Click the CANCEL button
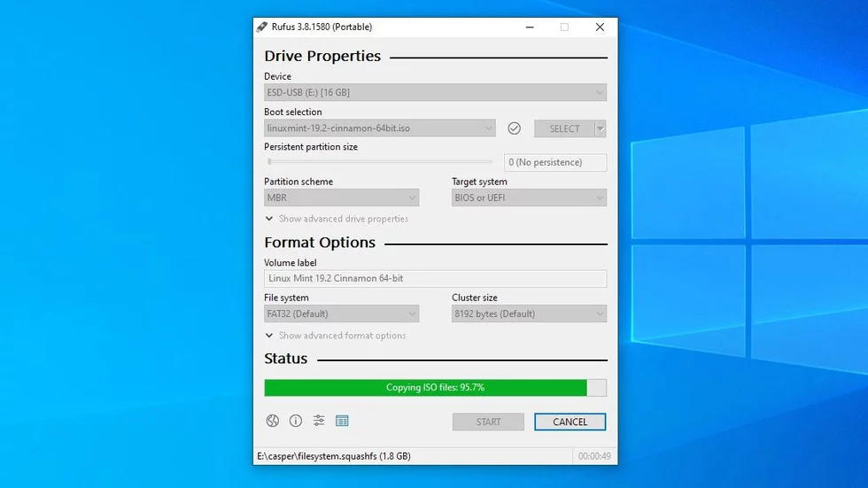868x488 pixels. [x=570, y=422]
